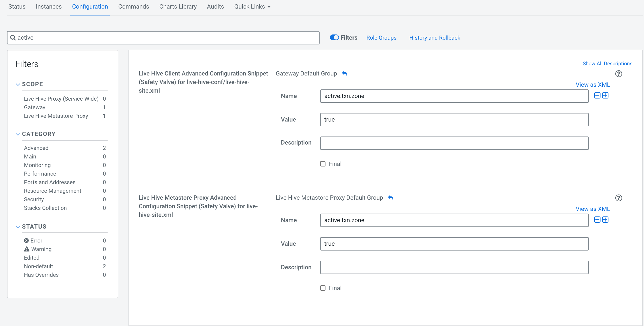
Task: Click revert arrow beside Gateway Default Group
Action: [344, 74]
